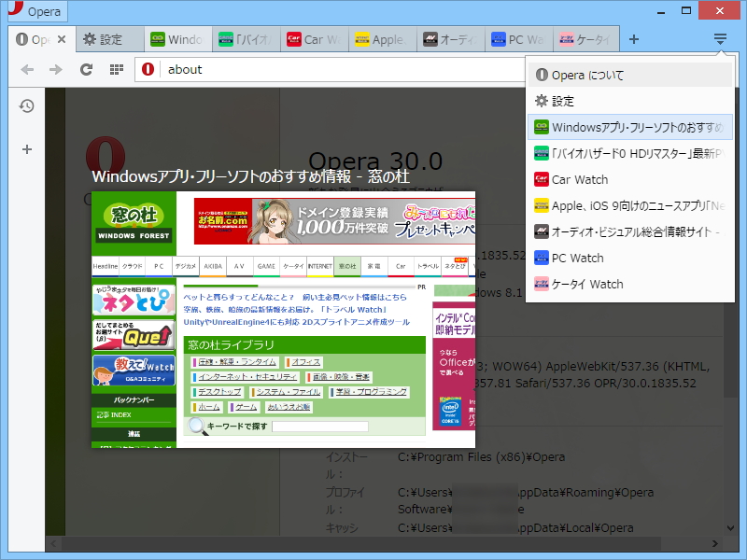This screenshot has width=747, height=560.
Task: Click the horizontal scrollbar at bottom
Action: point(361,543)
